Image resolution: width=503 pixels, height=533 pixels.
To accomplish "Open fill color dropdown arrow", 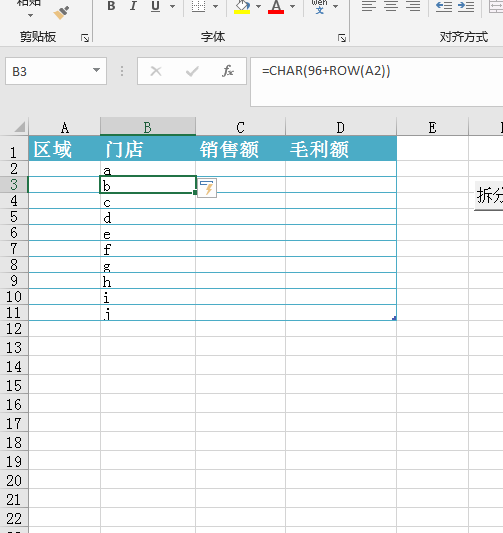I will pyautogui.click(x=258, y=6).
